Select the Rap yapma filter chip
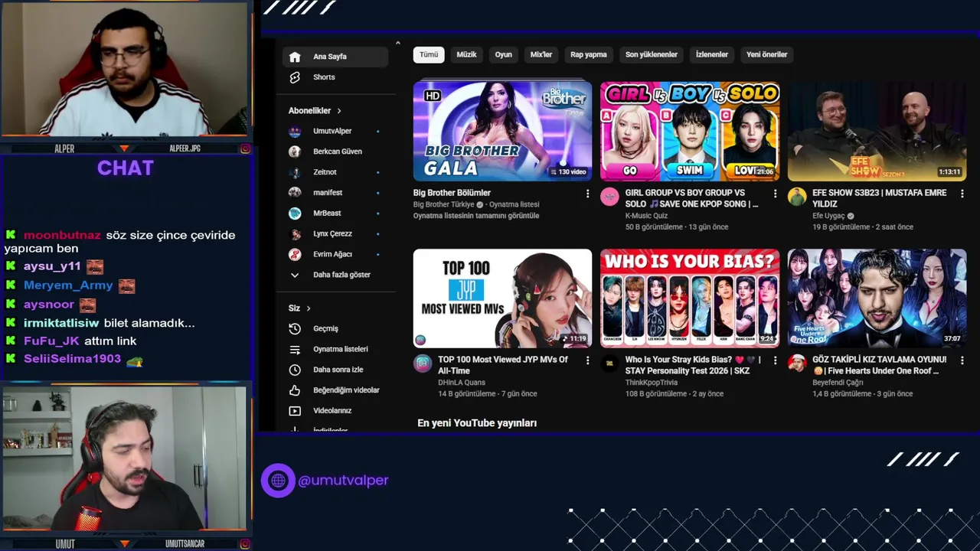 point(589,54)
